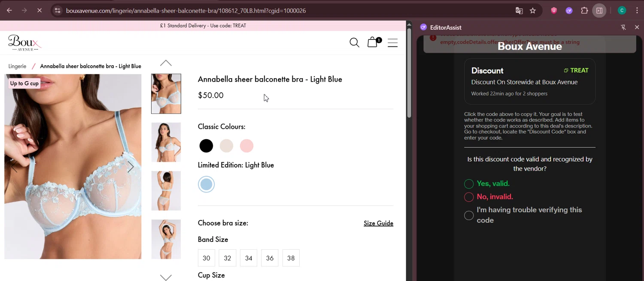Go back to the previous page
This screenshot has height=281, width=644.
tap(9, 10)
